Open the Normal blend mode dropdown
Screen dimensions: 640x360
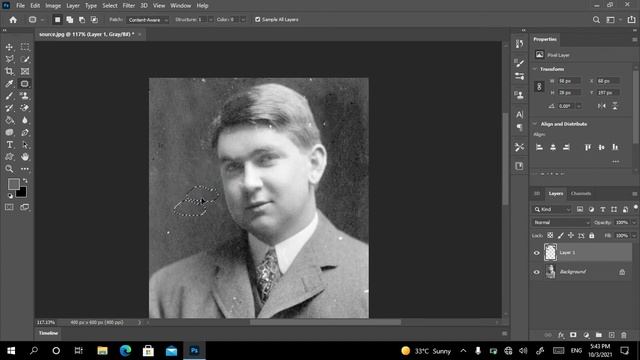pos(561,222)
